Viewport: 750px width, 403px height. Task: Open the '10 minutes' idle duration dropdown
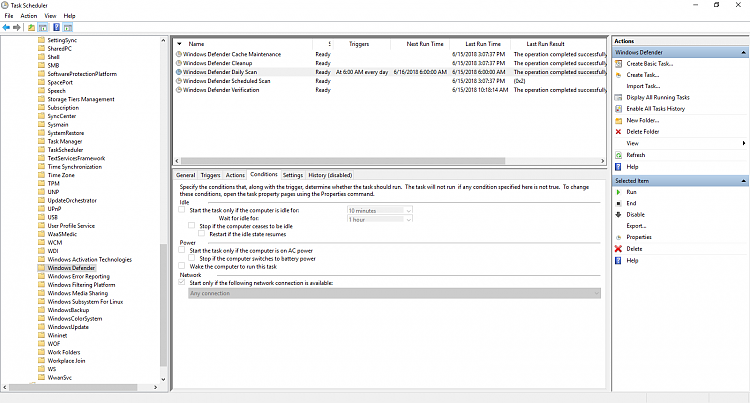tap(380, 210)
